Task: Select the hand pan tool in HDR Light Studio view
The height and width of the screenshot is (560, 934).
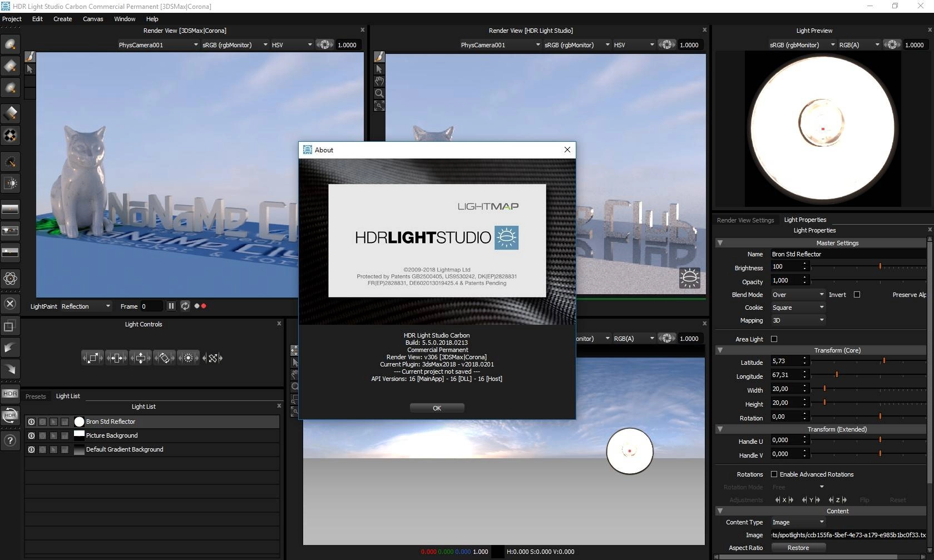Action: click(x=379, y=81)
